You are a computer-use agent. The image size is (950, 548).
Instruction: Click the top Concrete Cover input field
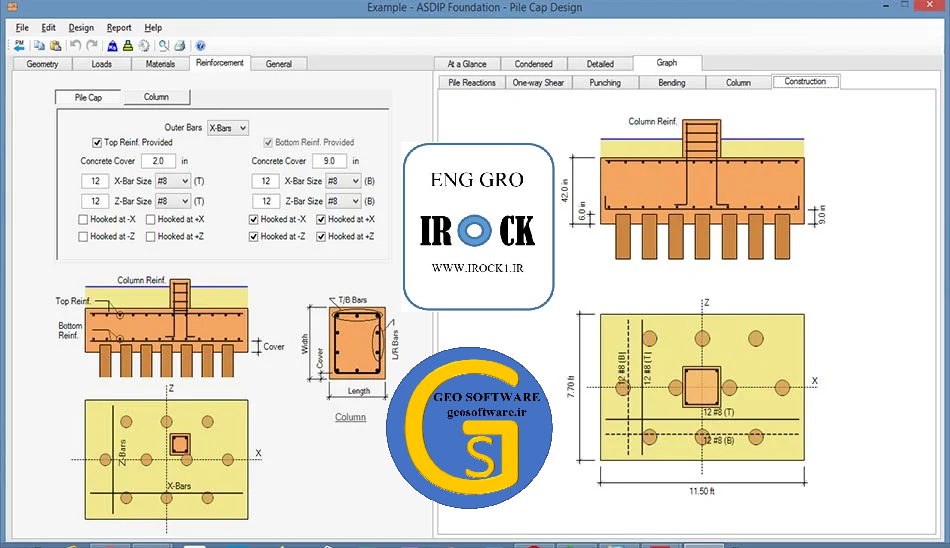click(x=158, y=161)
